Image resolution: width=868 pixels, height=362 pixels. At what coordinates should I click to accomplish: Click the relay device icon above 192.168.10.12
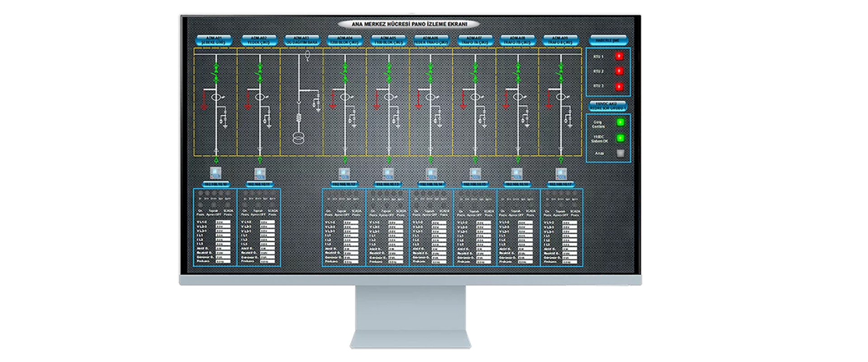click(x=344, y=173)
